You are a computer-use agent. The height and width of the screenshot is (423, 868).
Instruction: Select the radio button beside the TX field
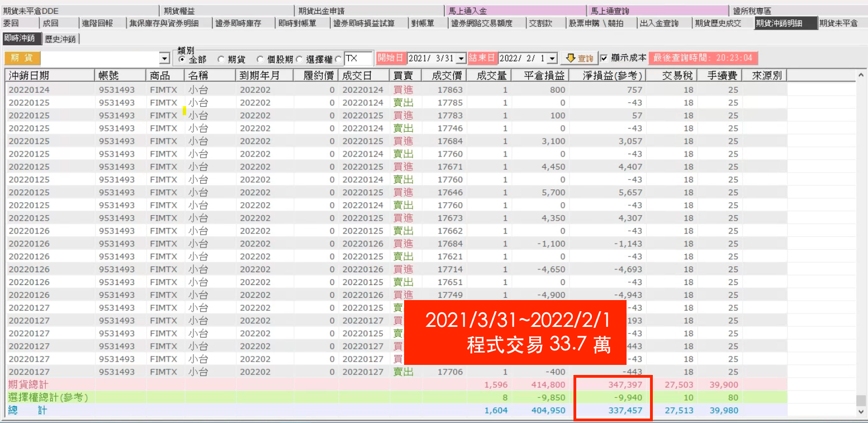click(339, 59)
